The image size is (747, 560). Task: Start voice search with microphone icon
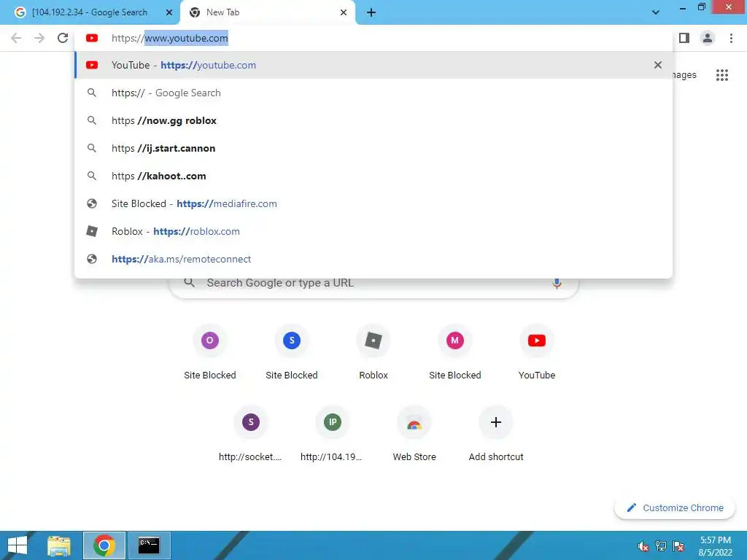point(557,283)
